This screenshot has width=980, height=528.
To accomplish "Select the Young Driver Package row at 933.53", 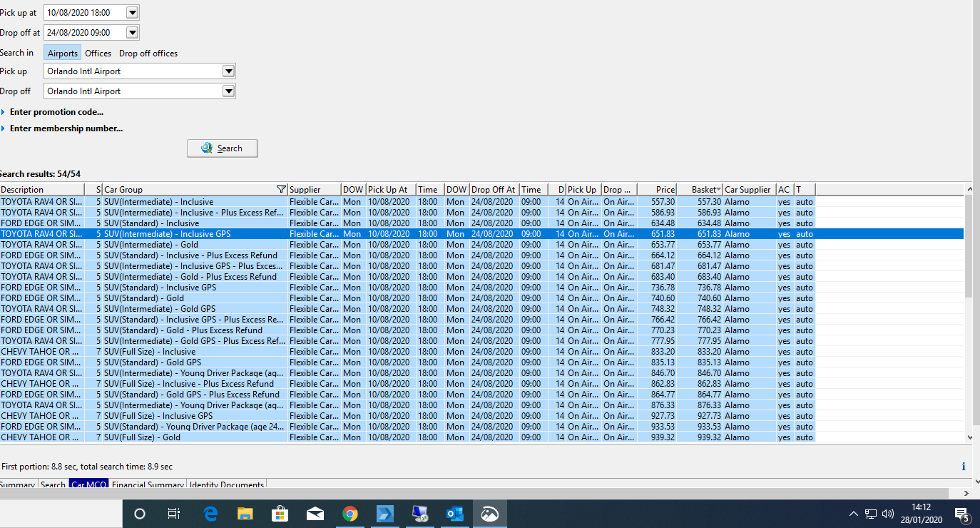I will pos(481,427).
